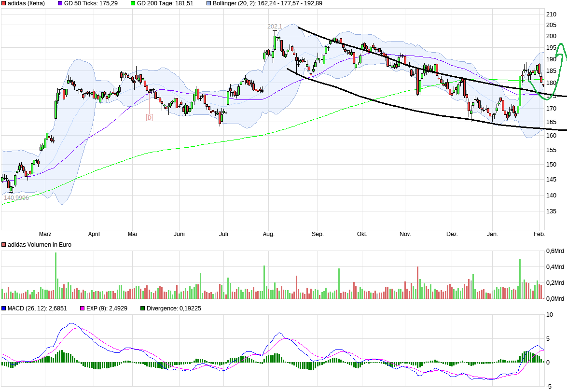This screenshot has height=392, width=567.
Task: Select the 'Divergence: 0,19225' label
Action: (x=174, y=308)
